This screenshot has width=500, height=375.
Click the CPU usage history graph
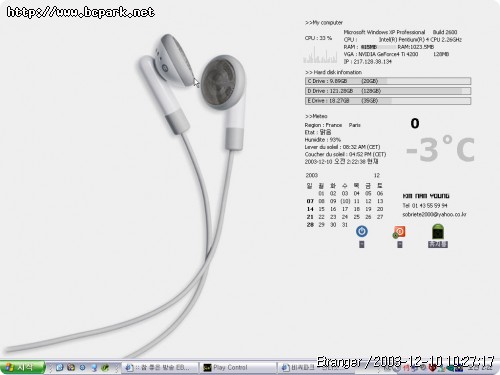click(x=320, y=54)
